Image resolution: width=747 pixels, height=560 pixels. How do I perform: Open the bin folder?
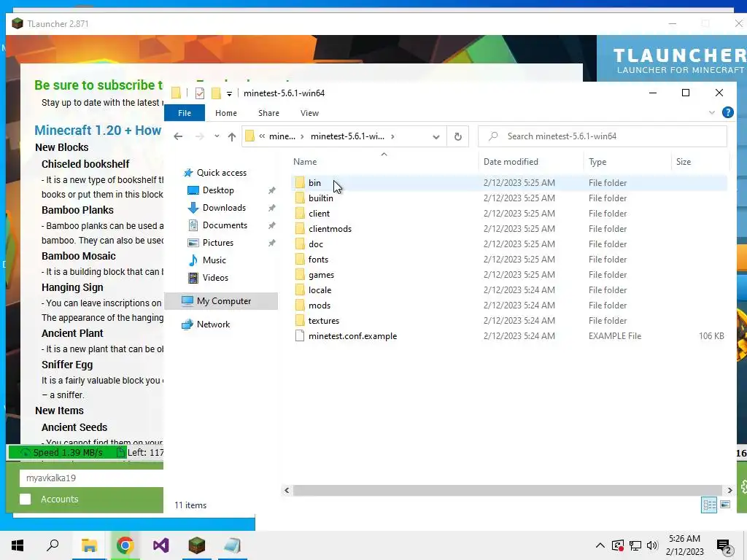coord(314,183)
